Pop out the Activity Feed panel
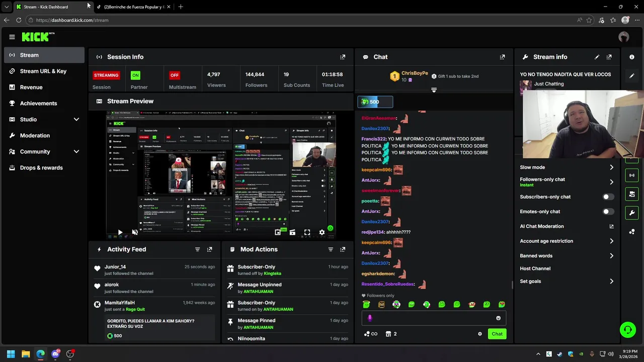The height and width of the screenshot is (362, 644). click(209, 249)
